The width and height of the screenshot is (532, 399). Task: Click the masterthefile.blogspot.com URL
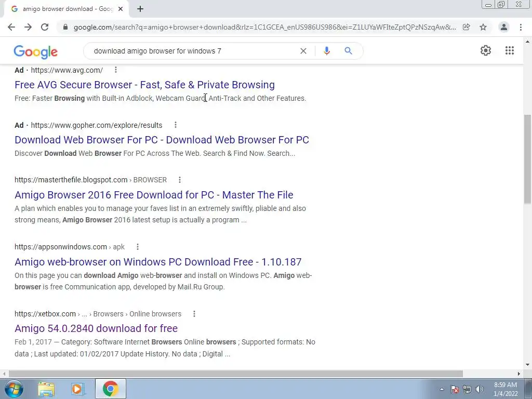(71, 180)
